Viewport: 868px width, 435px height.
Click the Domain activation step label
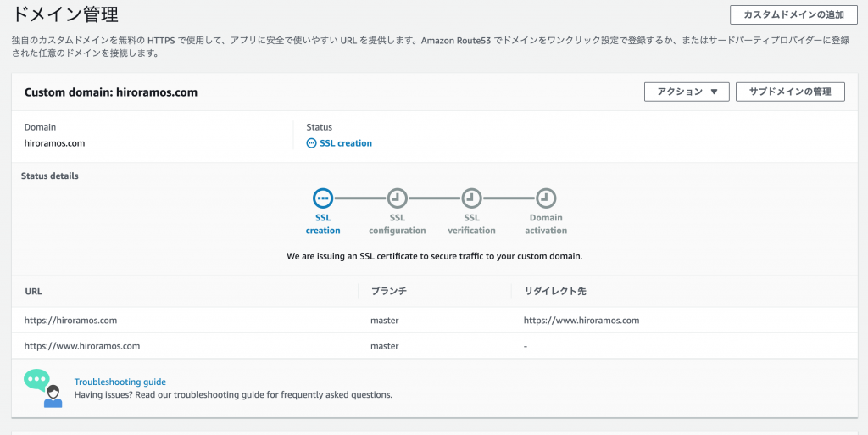[546, 224]
